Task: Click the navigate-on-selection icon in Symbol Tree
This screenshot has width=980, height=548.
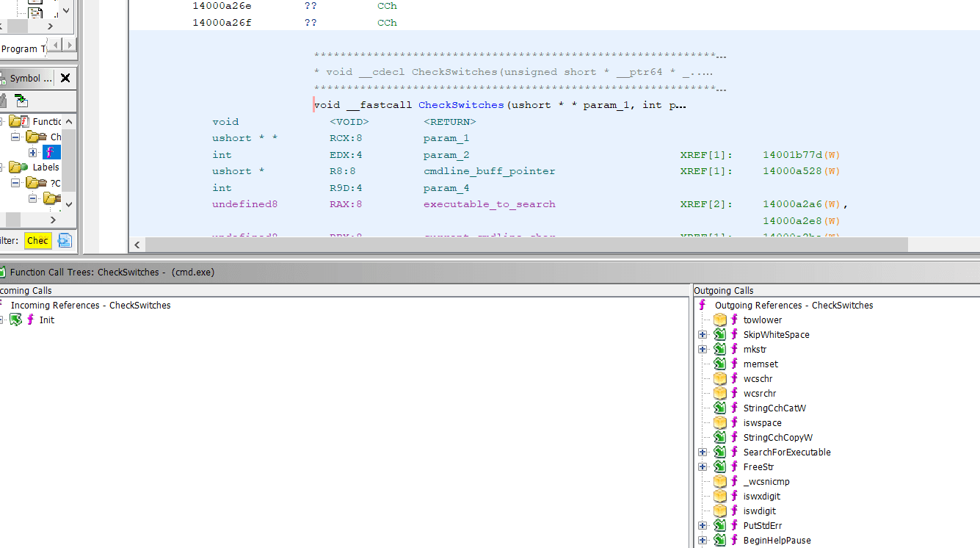Action: pos(21,101)
